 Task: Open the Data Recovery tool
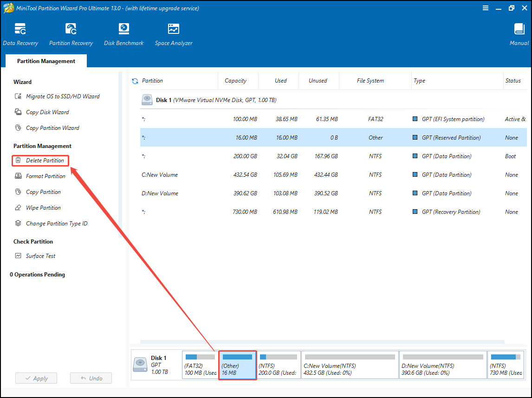click(x=21, y=33)
